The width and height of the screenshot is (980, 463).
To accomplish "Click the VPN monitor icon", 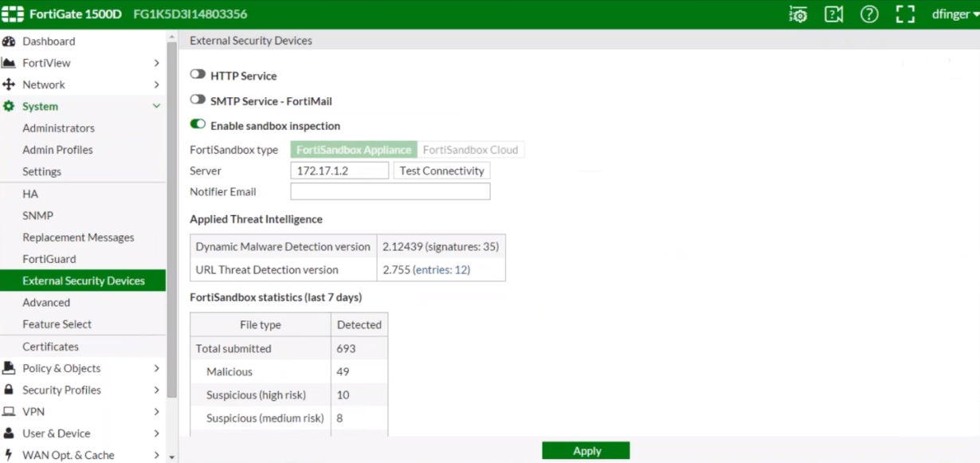I will click(9, 412).
